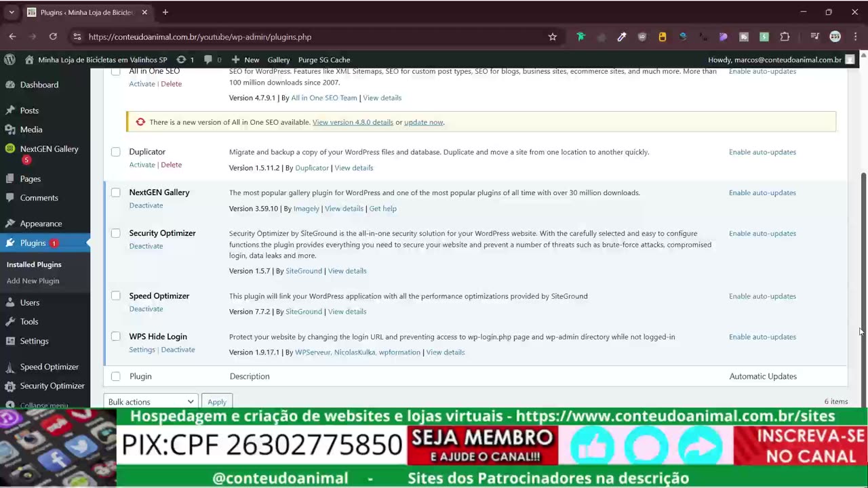Deactivate the Speed Optimizer plugin
The width and height of the screenshot is (868, 488).
point(146,308)
